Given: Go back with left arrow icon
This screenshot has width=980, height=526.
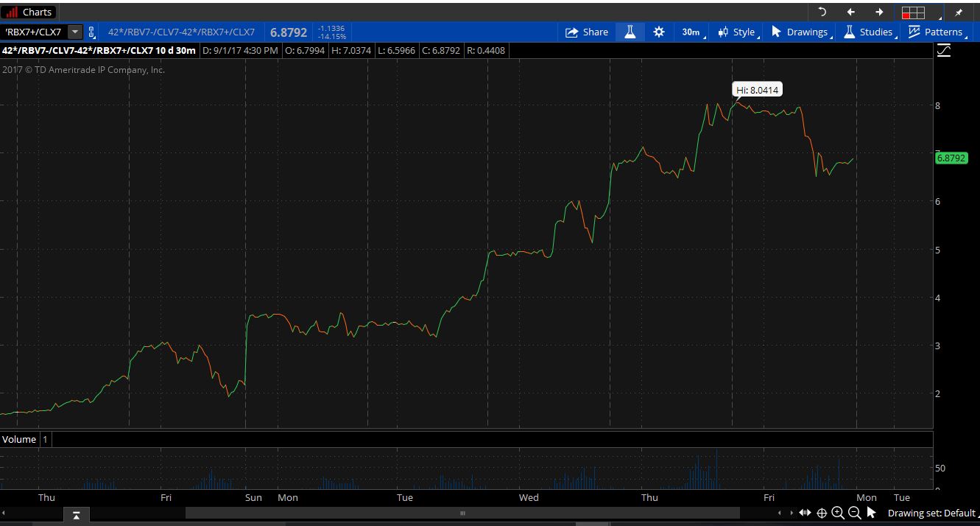Looking at the screenshot, I should 851,12.
